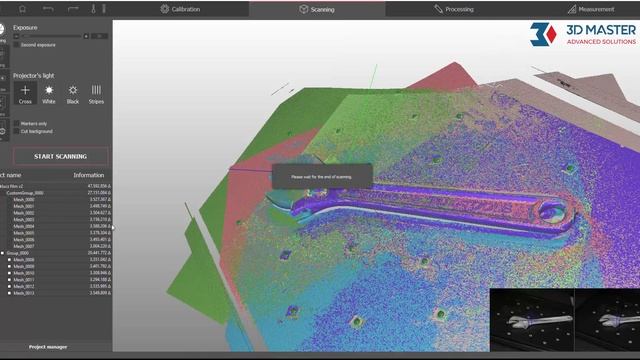This screenshot has height=360, width=640.
Task: Collapse the left panel using edge arrow
Action: click(113, 228)
